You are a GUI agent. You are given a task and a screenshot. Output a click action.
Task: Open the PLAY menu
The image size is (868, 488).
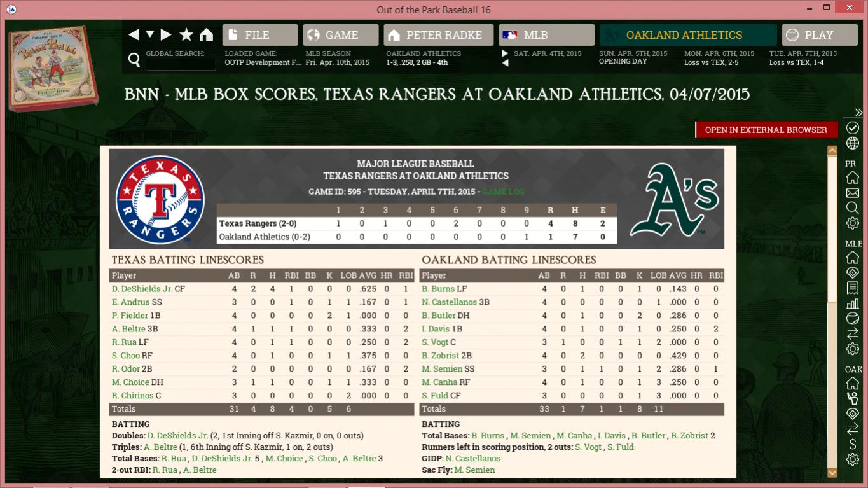click(x=820, y=35)
